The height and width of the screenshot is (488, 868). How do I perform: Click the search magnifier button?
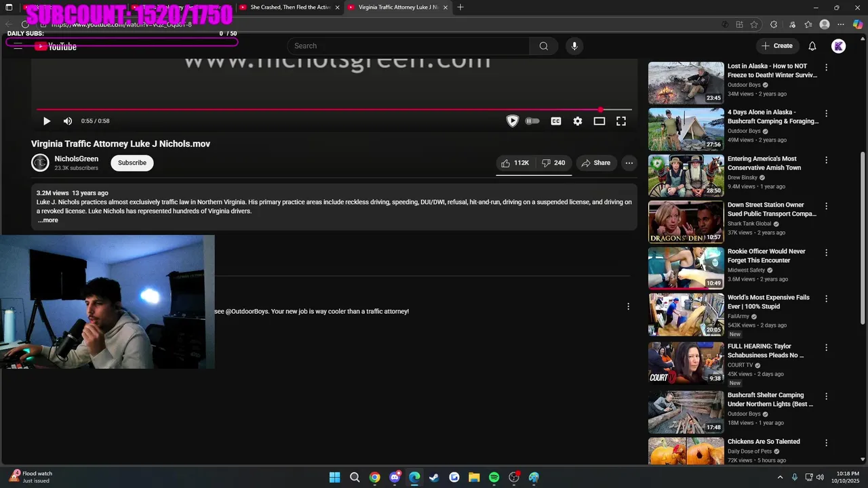[x=544, y=46]
